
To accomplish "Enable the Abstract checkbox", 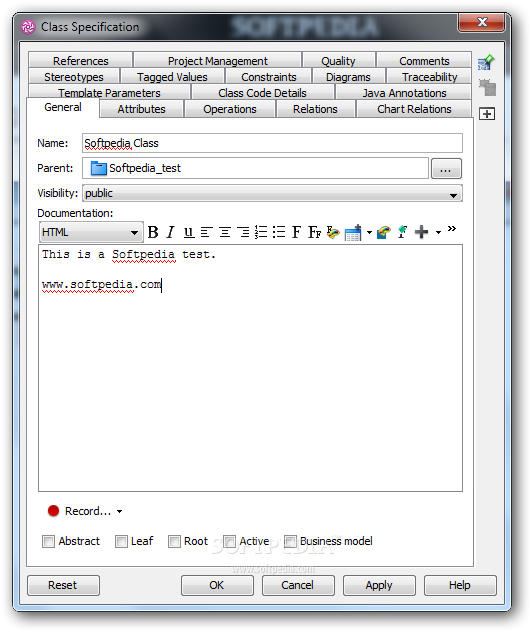I will coord(48,541).
